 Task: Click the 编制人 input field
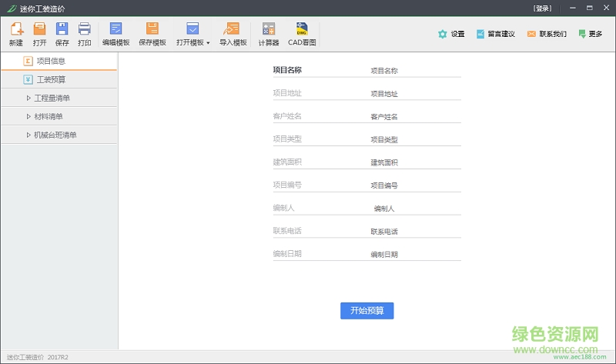tap(384, 209)
